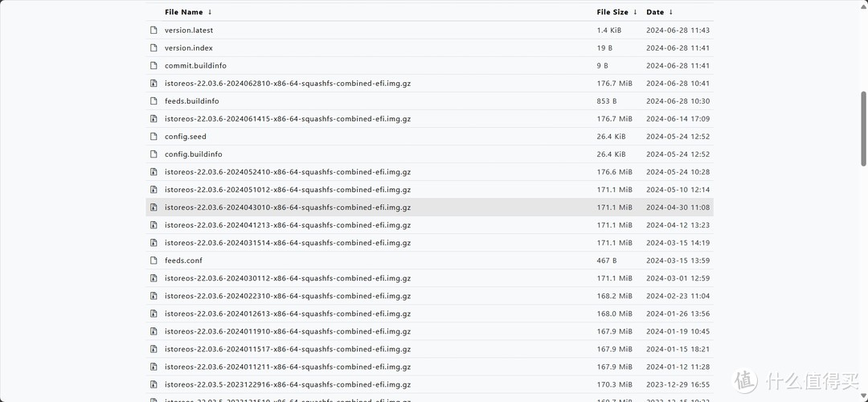Screen dimensions: 868x402
Task: Click the archive icon for 2024041213 image
Action: coord(154,225)
